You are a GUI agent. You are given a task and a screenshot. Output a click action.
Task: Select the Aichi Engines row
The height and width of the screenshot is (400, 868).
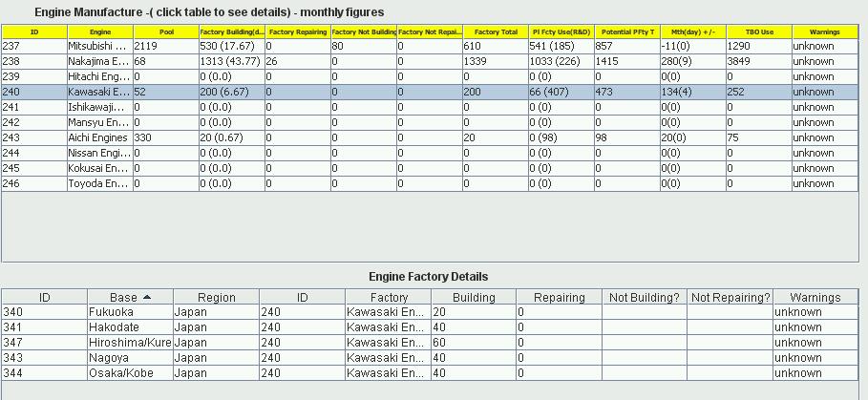coord(99,137)
